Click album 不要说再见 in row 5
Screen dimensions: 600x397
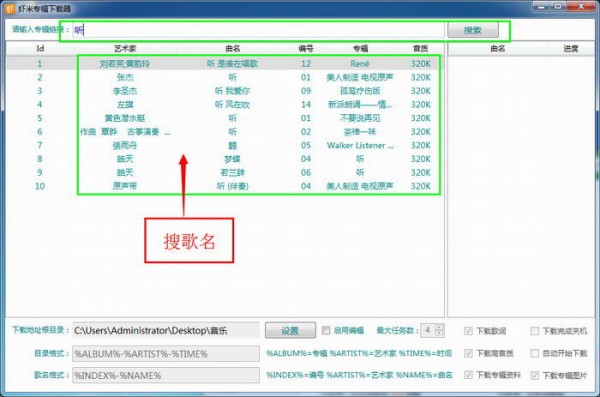coord(360,118)
